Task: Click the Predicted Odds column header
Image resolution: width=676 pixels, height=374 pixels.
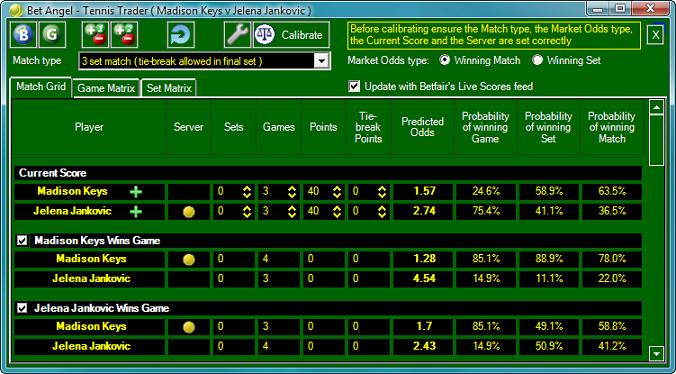Action: point(422,127)
